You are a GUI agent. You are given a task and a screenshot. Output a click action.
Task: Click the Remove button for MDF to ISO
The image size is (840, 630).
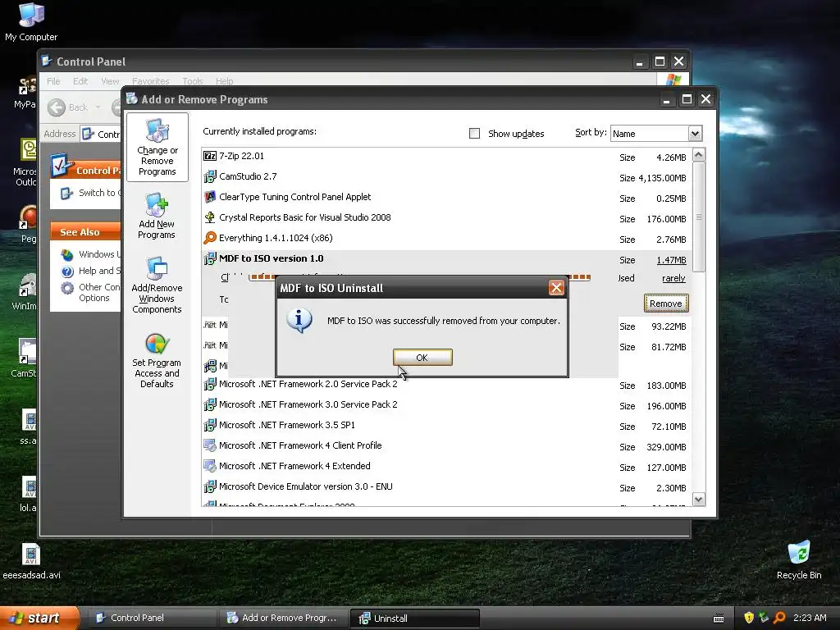666,304
